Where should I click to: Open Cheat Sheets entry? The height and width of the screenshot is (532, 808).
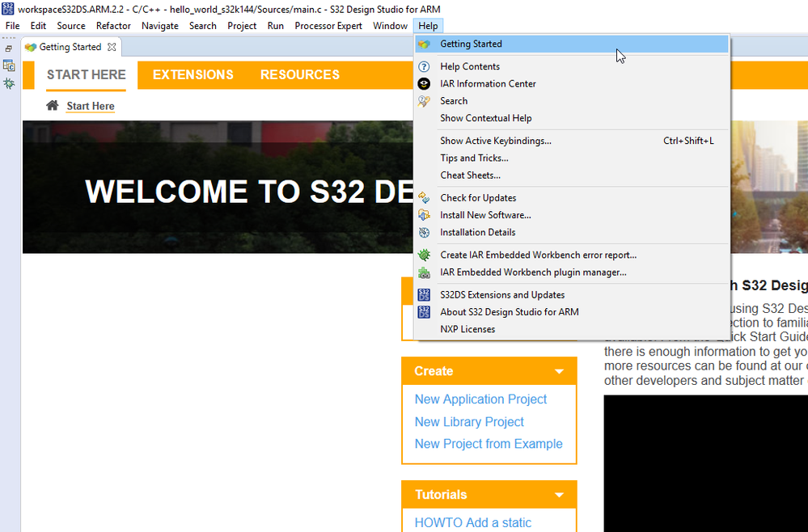(572, 175)
